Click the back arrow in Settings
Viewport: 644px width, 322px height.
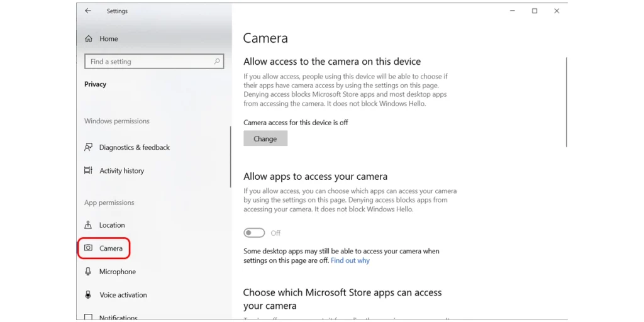(x=88, y=11)
